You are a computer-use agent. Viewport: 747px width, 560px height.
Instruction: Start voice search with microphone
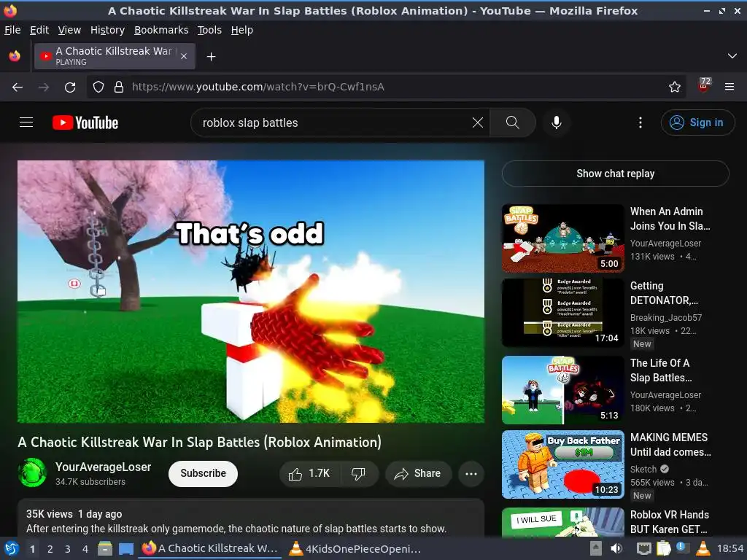(x=556, y=122)
